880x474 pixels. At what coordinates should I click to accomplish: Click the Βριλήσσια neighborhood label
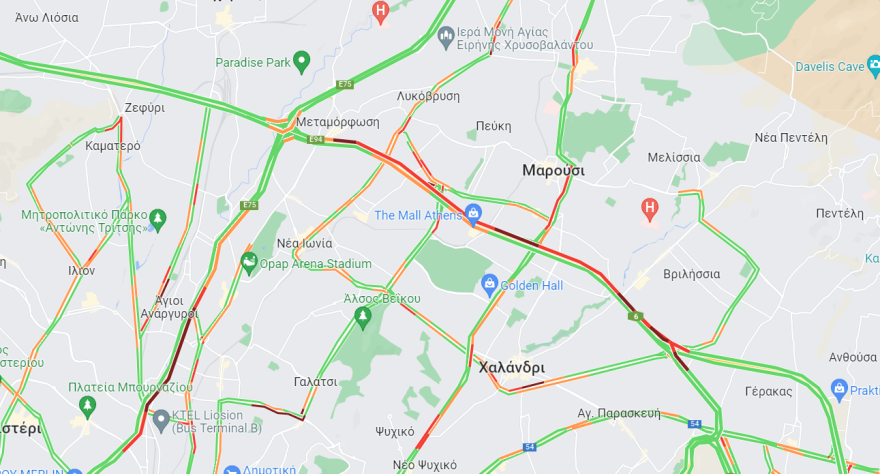click(x=691, y=274)
